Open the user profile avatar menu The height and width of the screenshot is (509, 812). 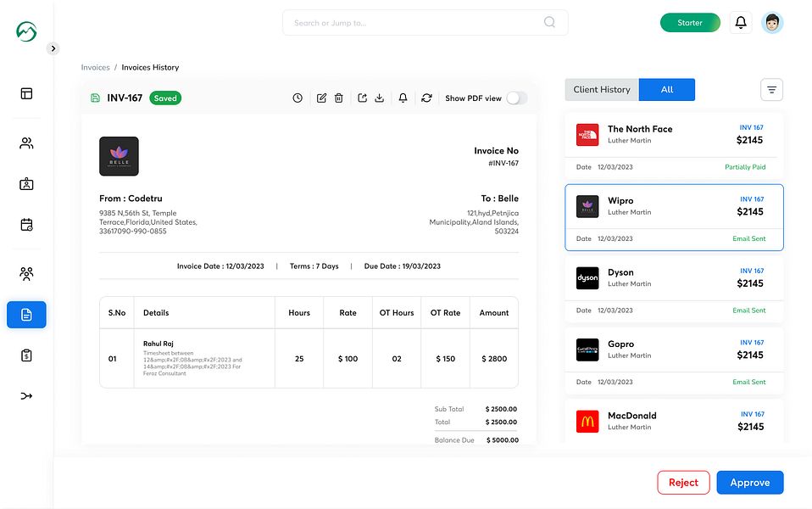[772, 23]
